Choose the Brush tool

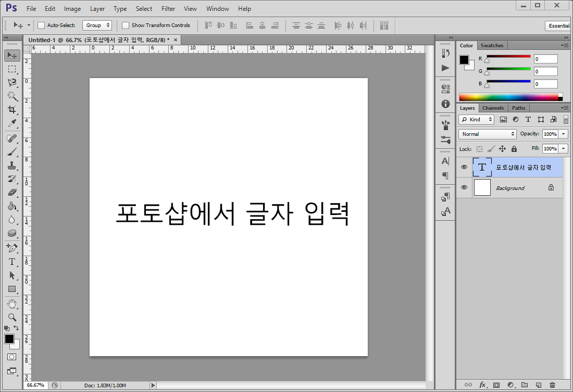click(12, 152)
